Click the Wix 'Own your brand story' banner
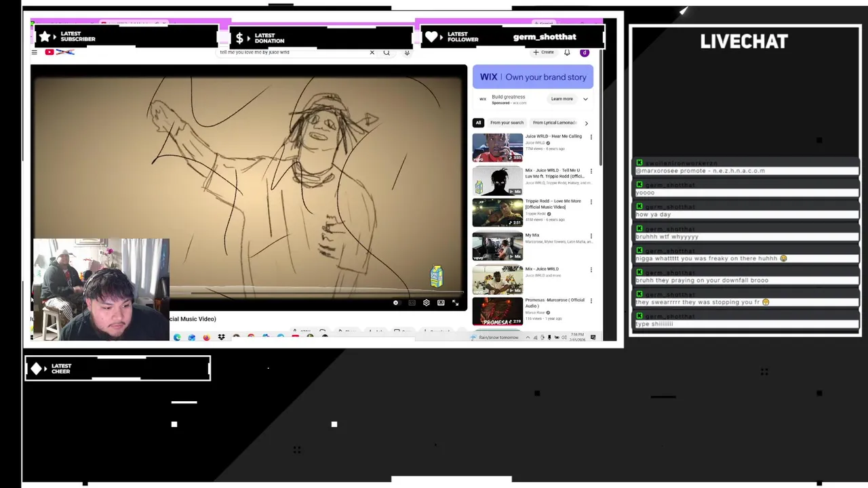The image size is (868, 488). (x=533, y=77)
